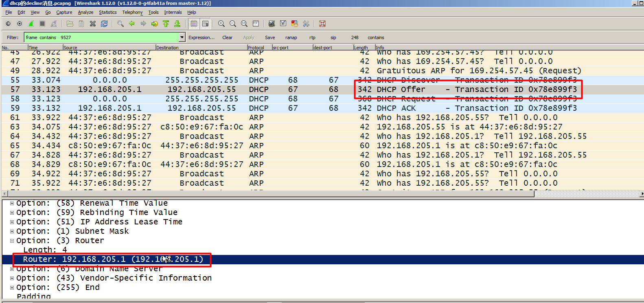Open the Internals menu

[x=173, y=12]
